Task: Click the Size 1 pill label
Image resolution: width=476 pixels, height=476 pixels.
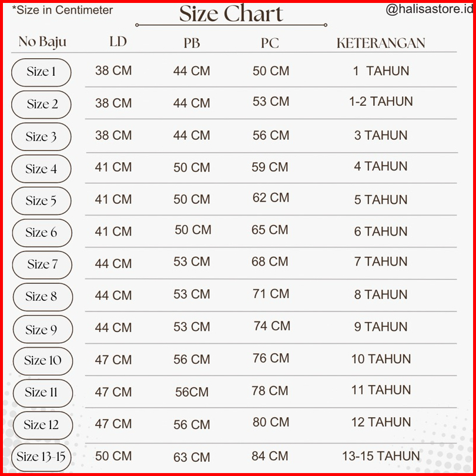Action: click(41, 72)
